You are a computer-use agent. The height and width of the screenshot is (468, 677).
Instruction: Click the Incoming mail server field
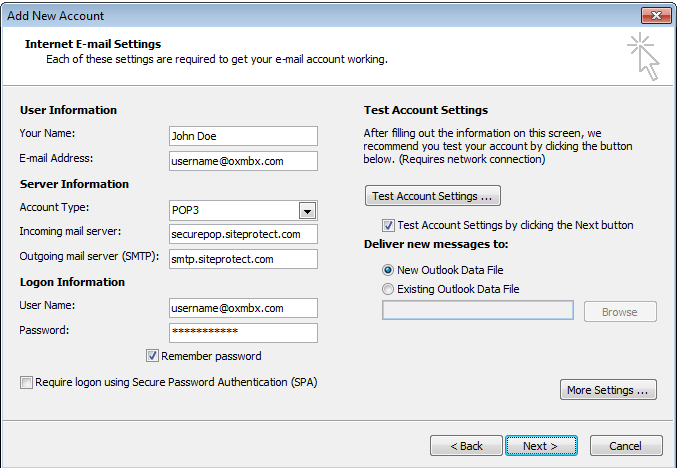243,234
